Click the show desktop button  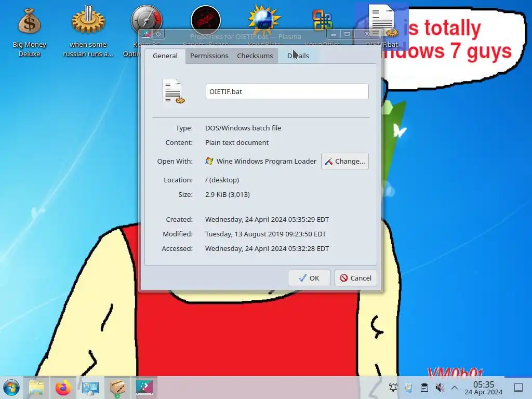coord(518,388)
